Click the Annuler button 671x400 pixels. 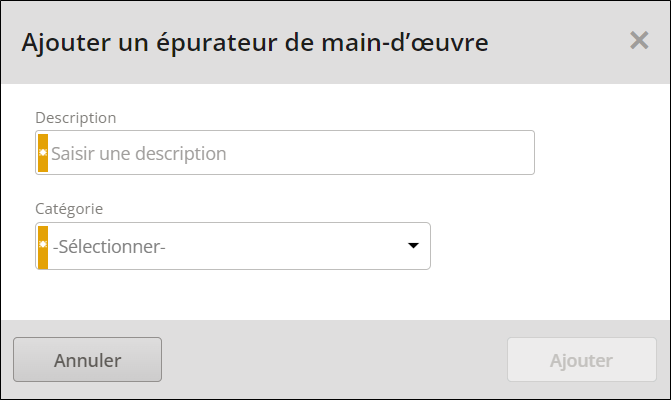point(87,360)
